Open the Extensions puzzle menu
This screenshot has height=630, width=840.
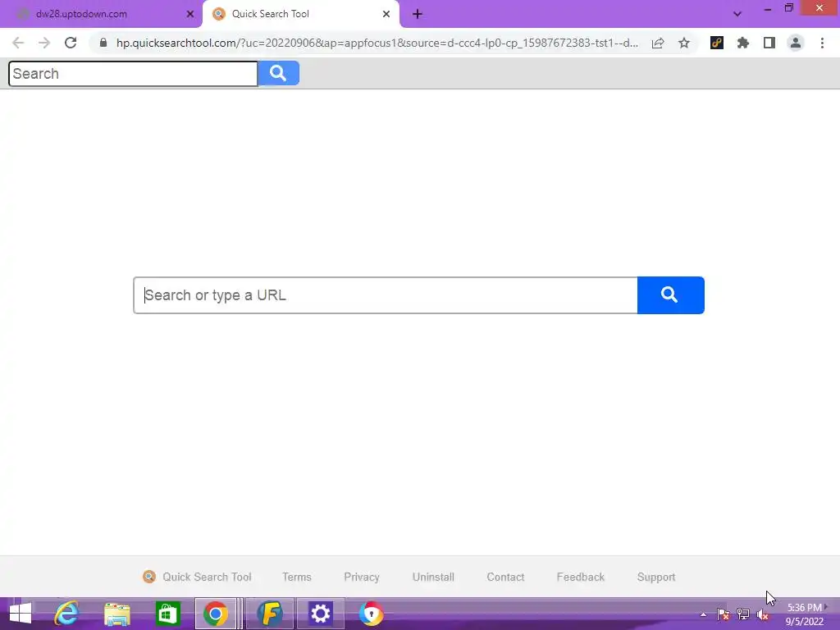pyautogui.click(x=743, y=43)
